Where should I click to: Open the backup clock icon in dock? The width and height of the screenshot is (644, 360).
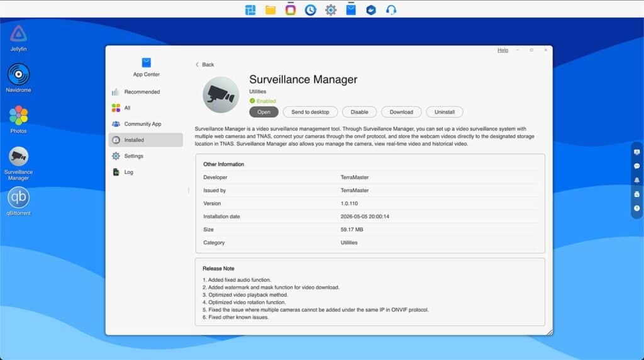(x=311, y=10)
